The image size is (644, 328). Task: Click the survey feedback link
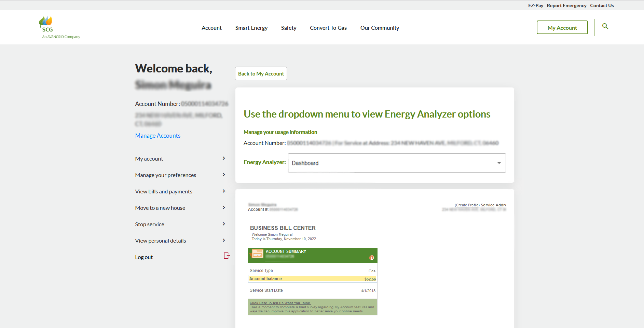[280, 303]
